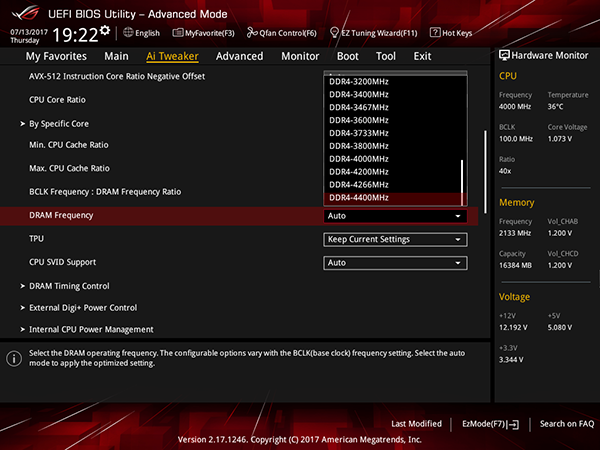This screenshot has width=600, height=450.
Task: Click the 12.192 V voltage reading
Action: (513, 328)
